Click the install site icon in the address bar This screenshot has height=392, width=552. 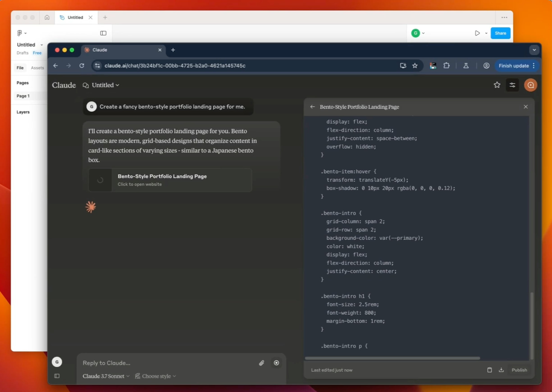pos(403,66)
